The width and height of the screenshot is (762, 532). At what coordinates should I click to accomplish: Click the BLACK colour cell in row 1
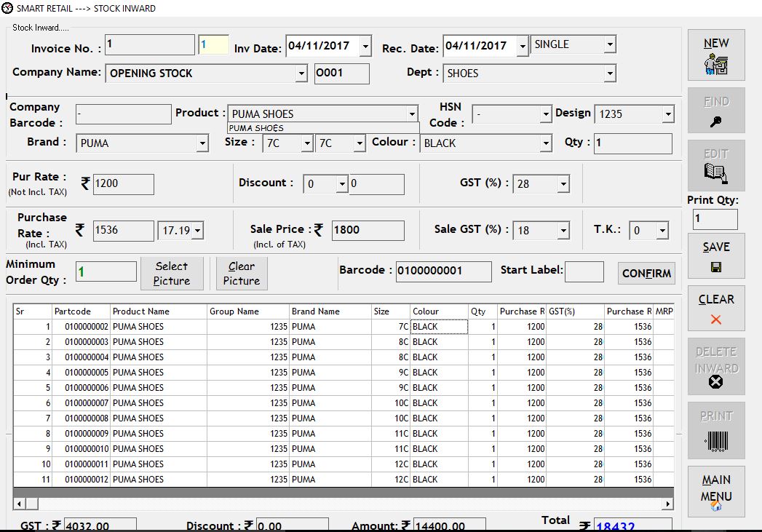(x=439, y=327)
